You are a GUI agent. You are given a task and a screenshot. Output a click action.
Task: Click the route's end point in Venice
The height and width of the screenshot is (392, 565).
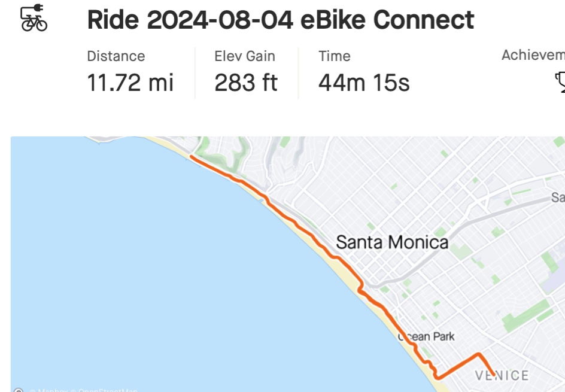coord(493,375)
